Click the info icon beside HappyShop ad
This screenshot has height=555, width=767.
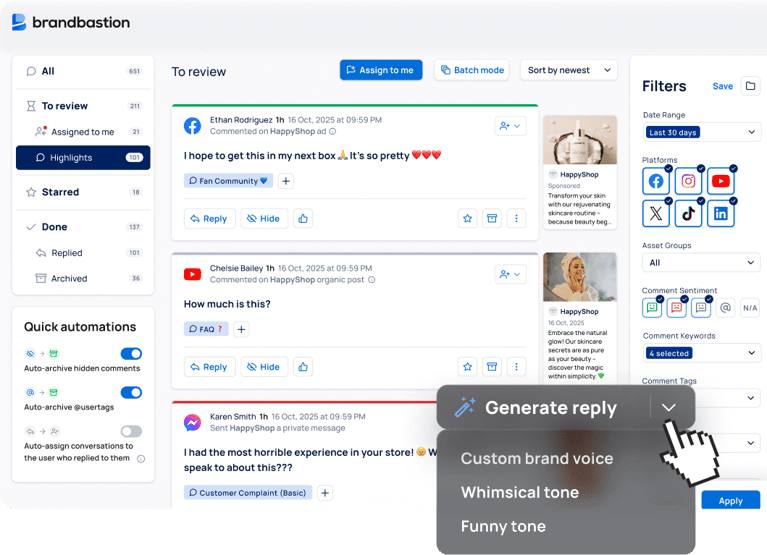coord(333,132)
